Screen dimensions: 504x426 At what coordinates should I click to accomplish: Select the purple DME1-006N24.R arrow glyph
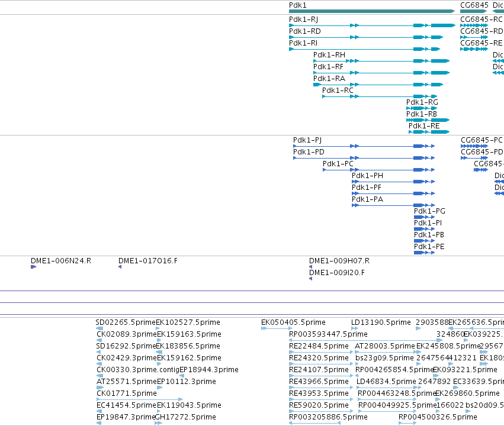tap(33, 267)
